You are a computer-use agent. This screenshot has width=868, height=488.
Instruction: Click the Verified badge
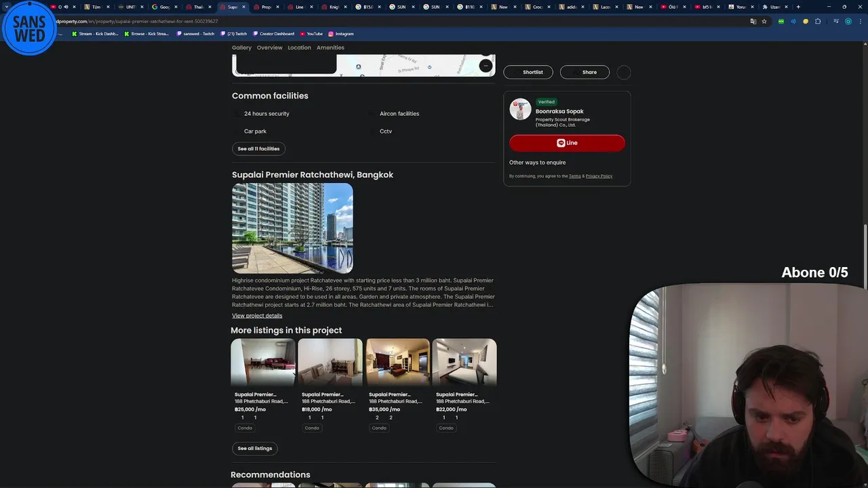[546, 102]
